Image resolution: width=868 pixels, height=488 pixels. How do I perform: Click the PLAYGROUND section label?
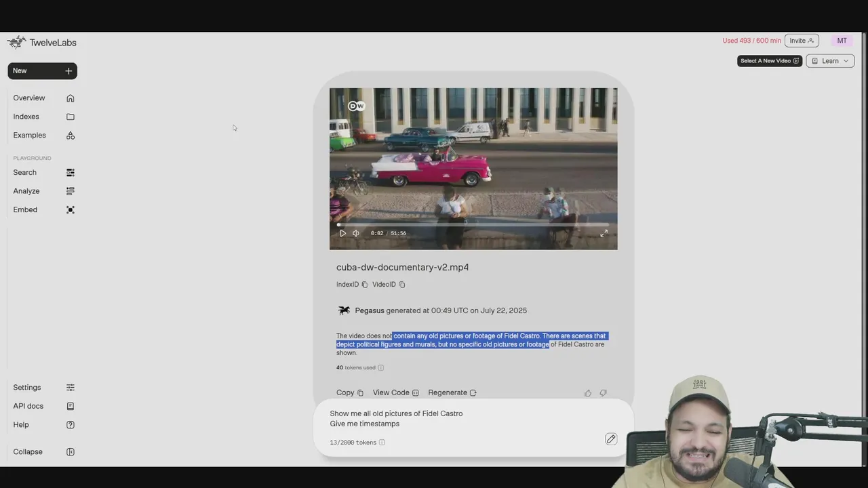coord(32,158)
